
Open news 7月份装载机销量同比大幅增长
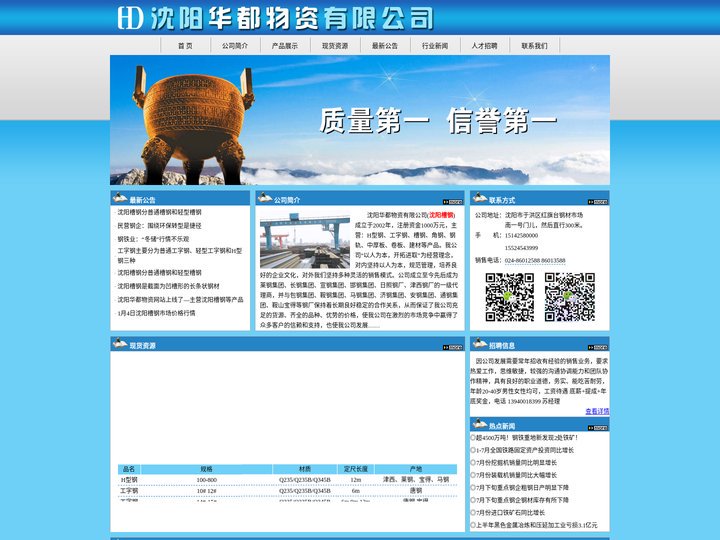pos(516,475)
